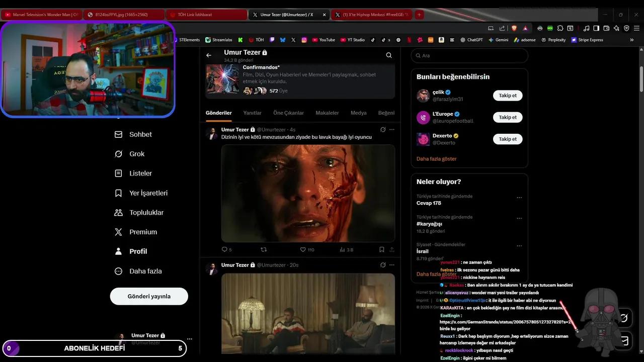The height and width of the screenshot is (362, 644).
Task: Click the profile search magnifier icon
Action: (389, 55)
